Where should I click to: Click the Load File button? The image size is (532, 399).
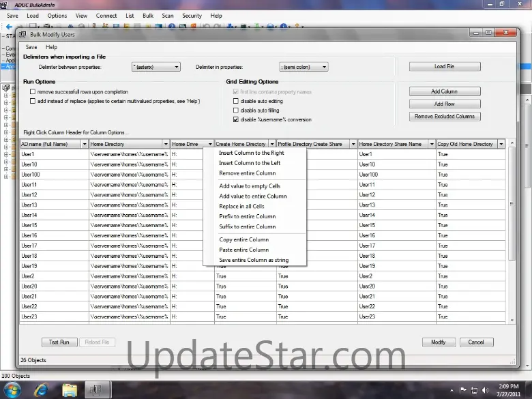(445, 67)
